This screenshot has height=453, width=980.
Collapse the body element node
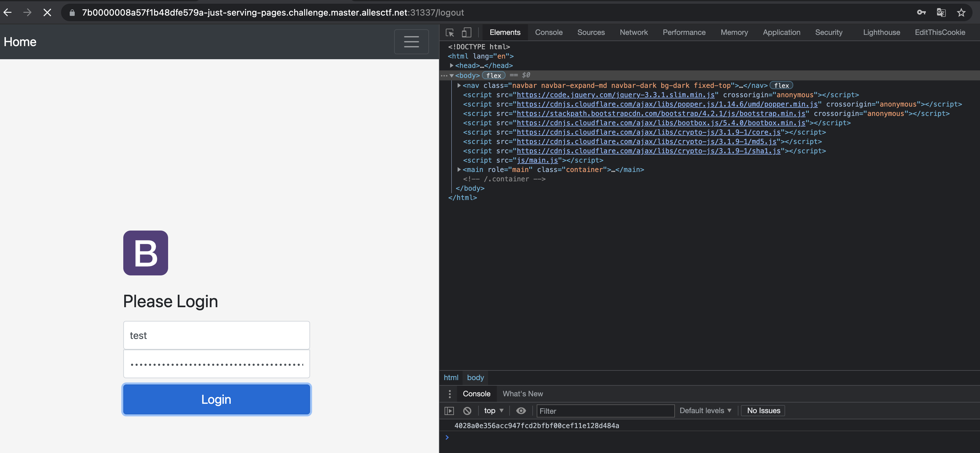click(452, 75)
